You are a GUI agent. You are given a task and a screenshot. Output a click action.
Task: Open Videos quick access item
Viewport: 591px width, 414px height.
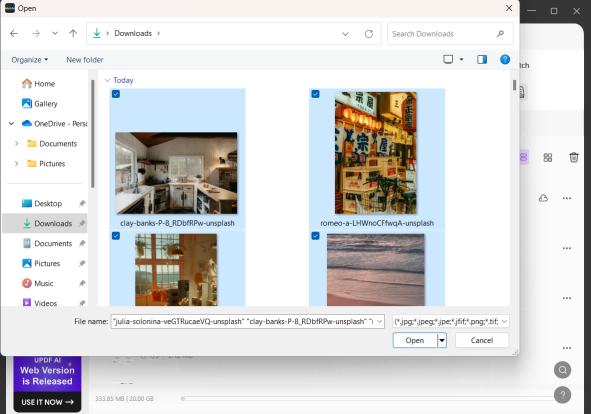(x=45, y=303)
